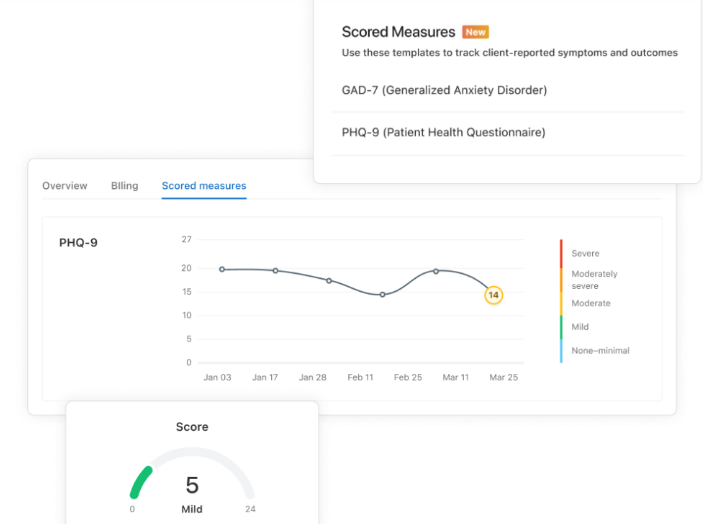
Task: Select the Mar 11 chart data point
Action: tap(436, 271)
